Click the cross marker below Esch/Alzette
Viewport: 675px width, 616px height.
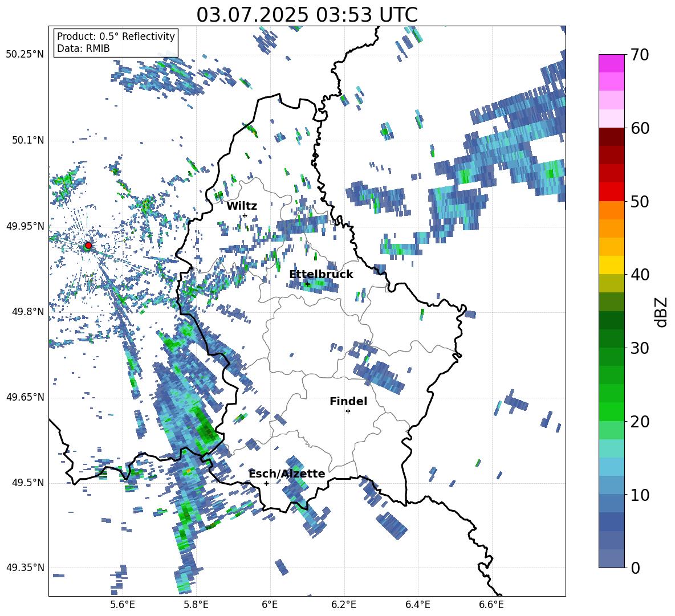266,483
